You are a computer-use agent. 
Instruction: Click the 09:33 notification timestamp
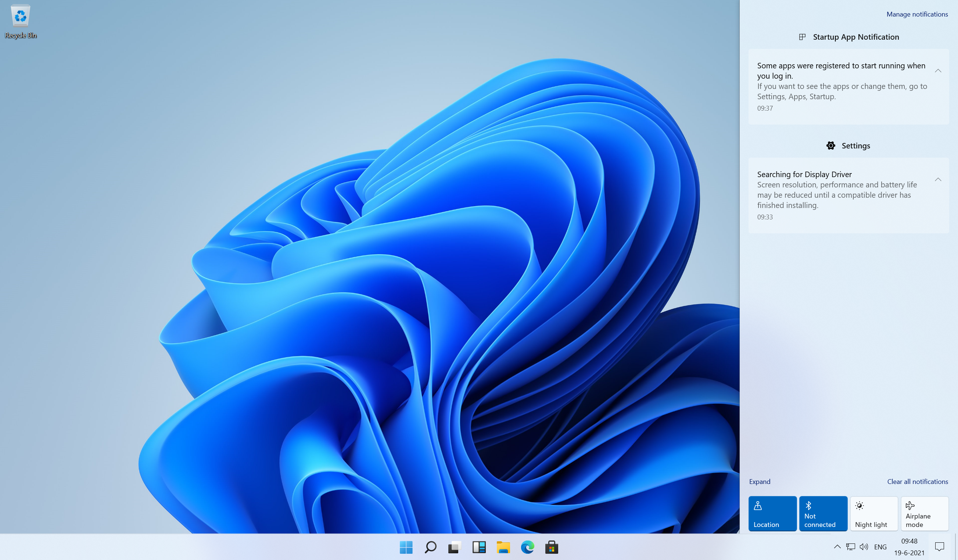tap(765, 217)
